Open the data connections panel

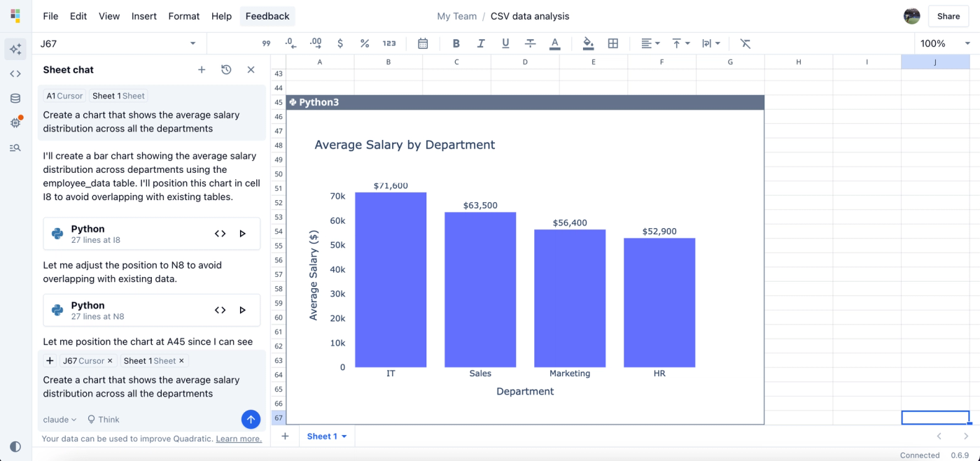click(15, 97)
